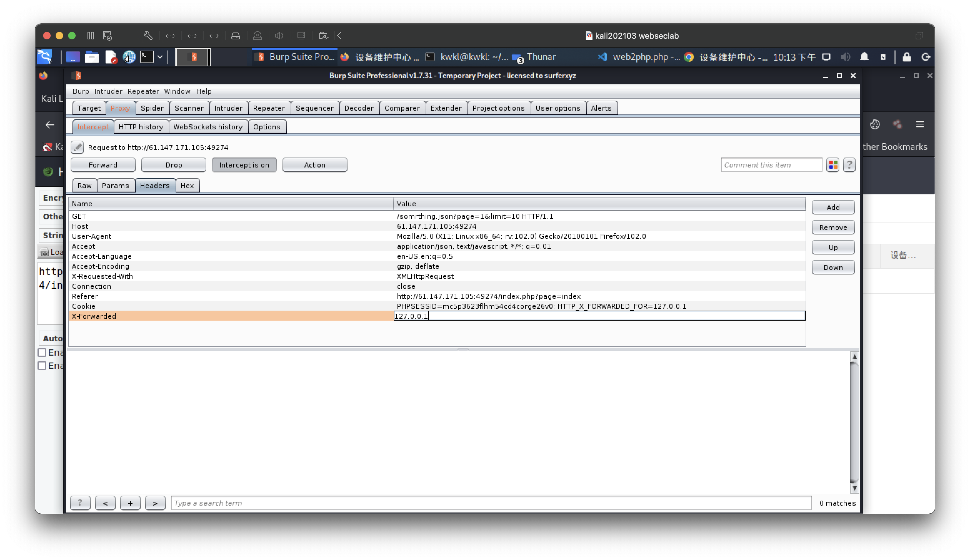Switch to the HTTP history tab
Image resolution: width=970 pixels, height=560 pixels.
141,127
